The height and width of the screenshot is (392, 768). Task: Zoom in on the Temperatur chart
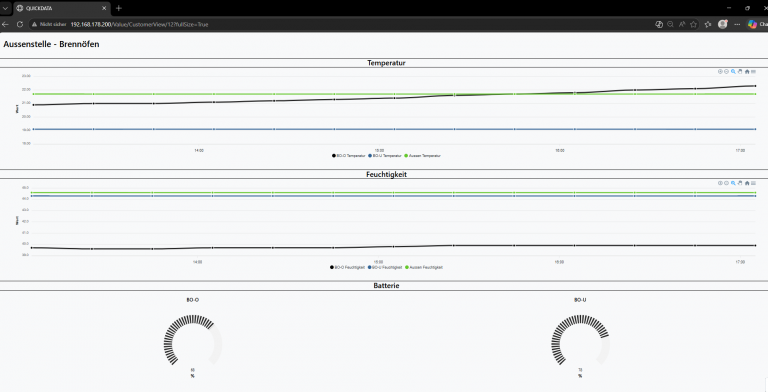(720, 72)
